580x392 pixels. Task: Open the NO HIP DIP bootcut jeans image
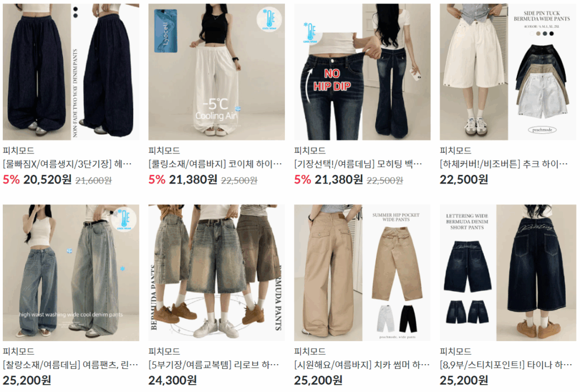[362, 72]
